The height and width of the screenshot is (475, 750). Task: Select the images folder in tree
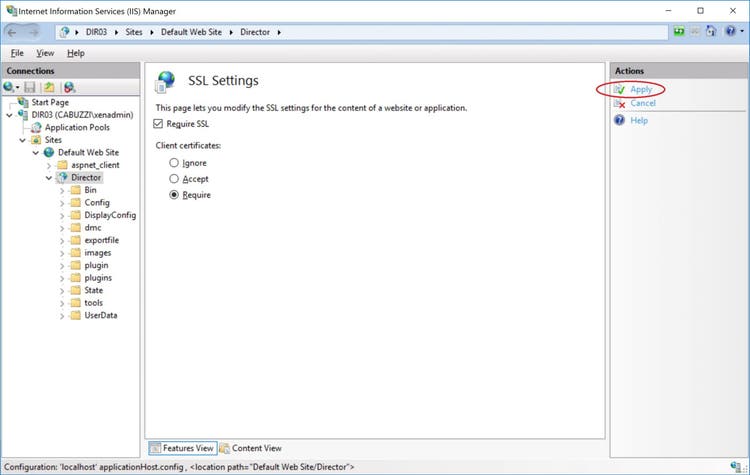pos(98,253)
